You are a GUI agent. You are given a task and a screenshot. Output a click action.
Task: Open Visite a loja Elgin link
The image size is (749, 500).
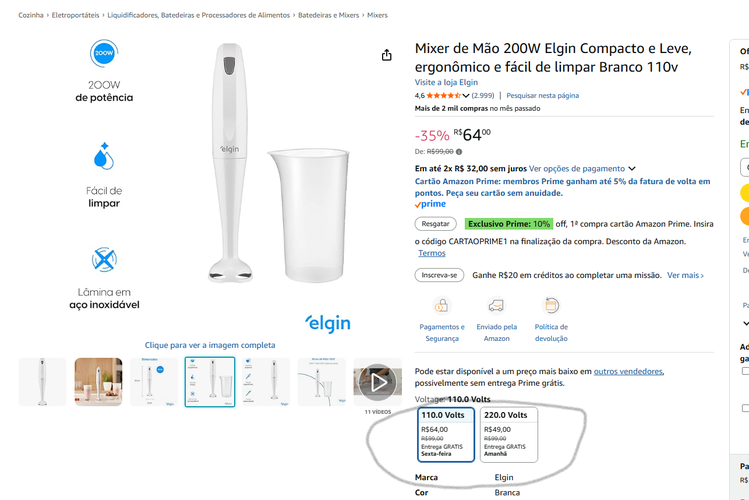click(446, 82)
